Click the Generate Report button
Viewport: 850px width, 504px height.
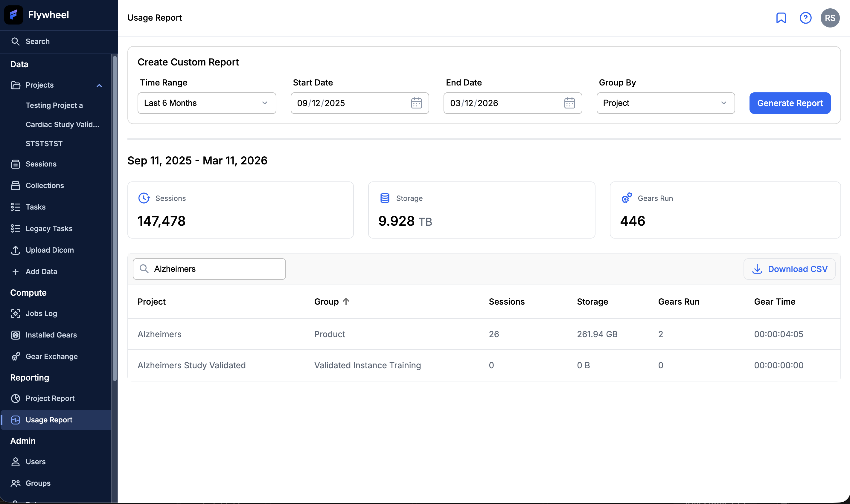pos(790,103)
